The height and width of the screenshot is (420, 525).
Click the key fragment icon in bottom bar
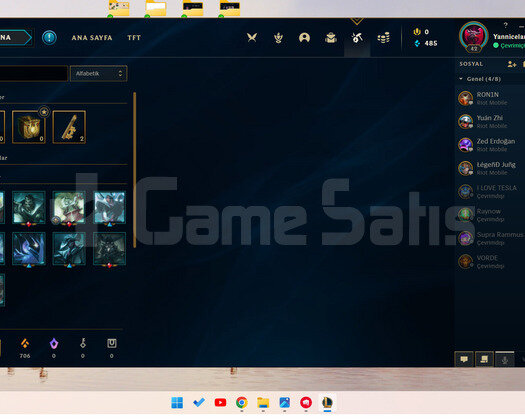(83, 343)
